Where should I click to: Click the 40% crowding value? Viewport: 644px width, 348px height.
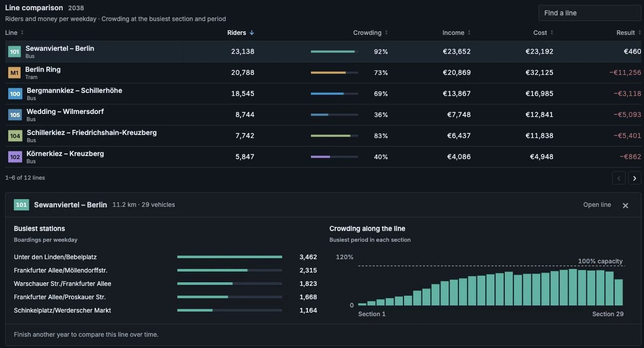(381, 157)
